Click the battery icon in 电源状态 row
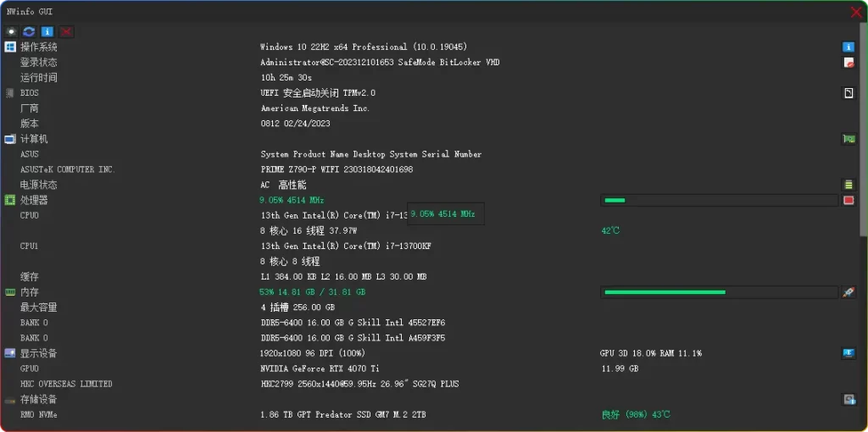The height and width of the screenshot is (432, 868). click(848, 185)
